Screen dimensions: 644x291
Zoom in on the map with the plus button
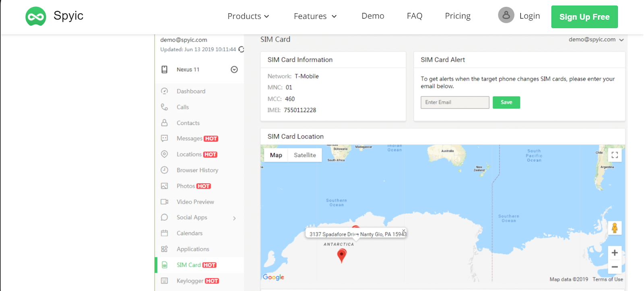click(x=615, y=253)
